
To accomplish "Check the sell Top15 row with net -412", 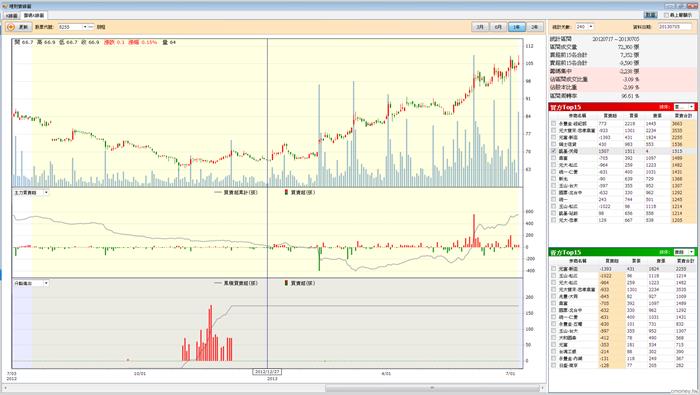I will coord(554,338).
